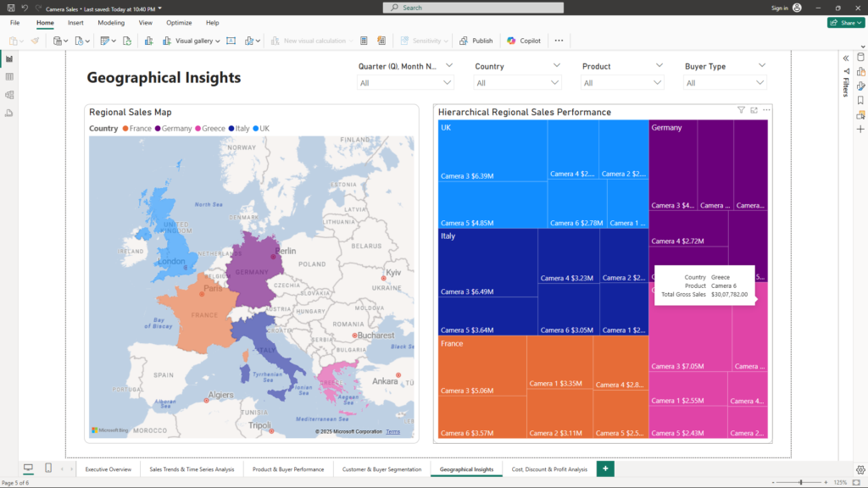Click the Share button
Image resolution: width=868 pixels, height=488 pixels.
coord(845,23)
